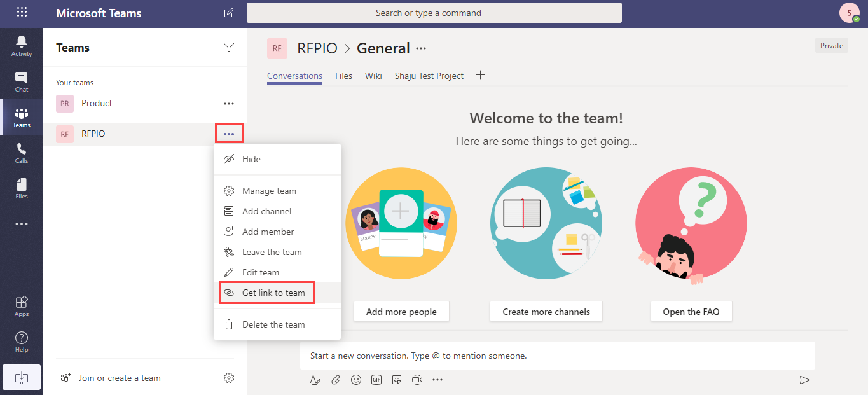Open more options next to General channel
This screenshot has width=868, height=395.
(x=421, y=48)
